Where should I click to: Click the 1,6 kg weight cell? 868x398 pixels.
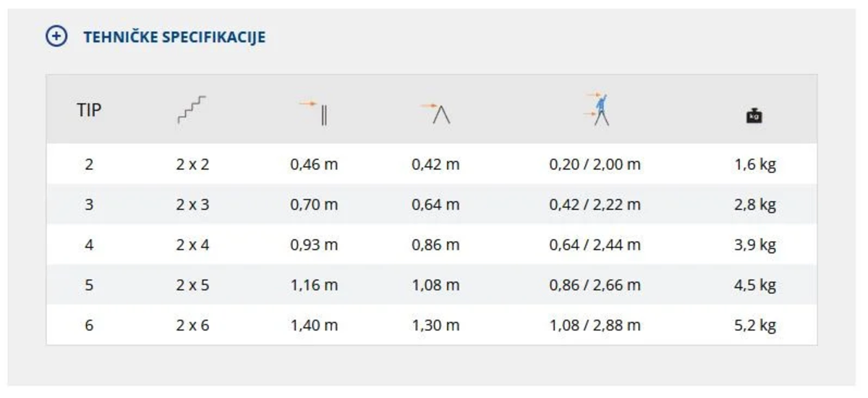754,164
